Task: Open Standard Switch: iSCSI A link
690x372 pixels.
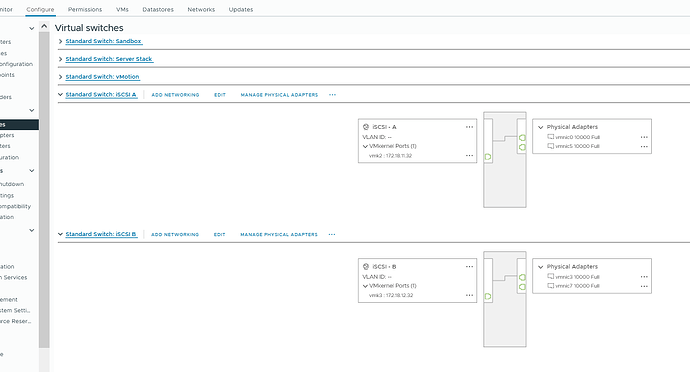Action: tap(101, 94)
